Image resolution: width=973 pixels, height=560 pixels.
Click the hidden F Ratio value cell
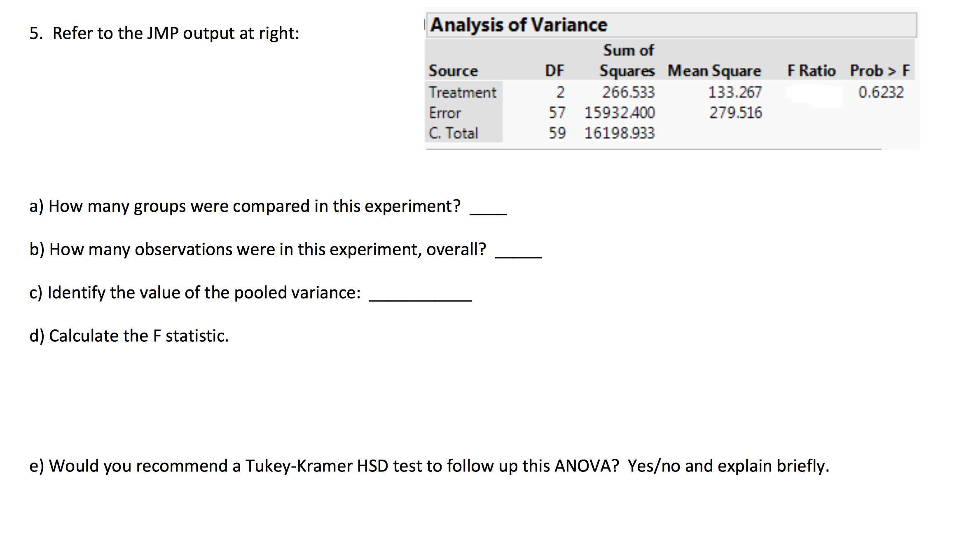tap(814, 95)
